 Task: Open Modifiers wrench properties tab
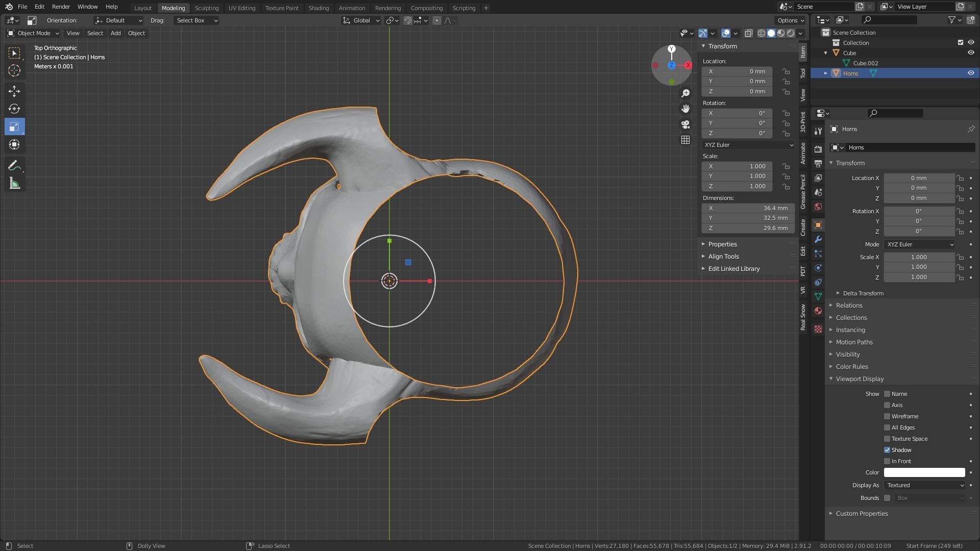(818, 239)
